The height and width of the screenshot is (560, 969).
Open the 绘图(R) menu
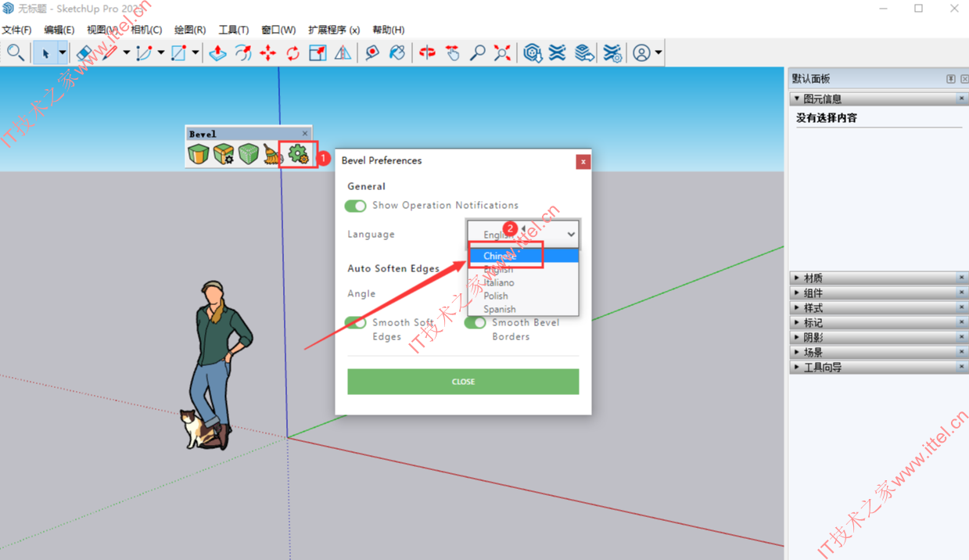190,30
